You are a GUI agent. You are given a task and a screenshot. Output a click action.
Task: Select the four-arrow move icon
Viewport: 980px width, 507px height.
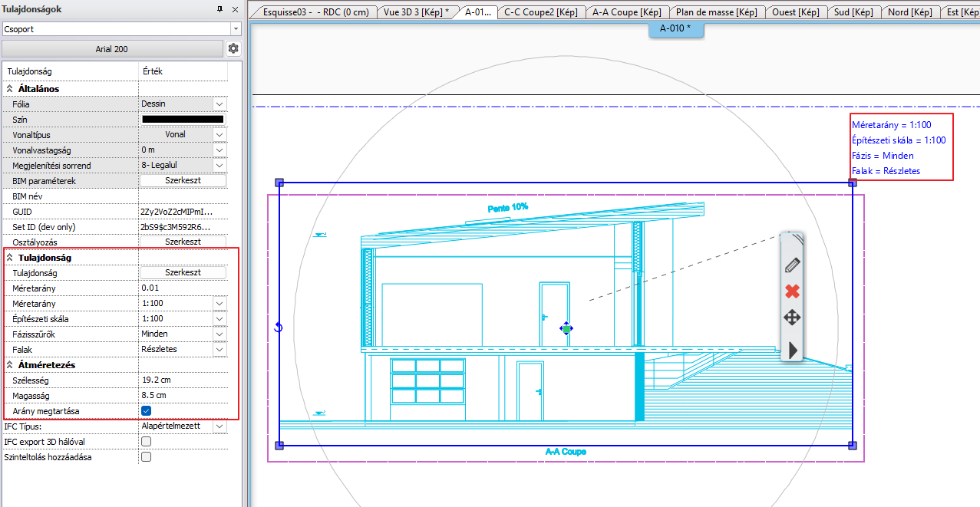(792, 318)
